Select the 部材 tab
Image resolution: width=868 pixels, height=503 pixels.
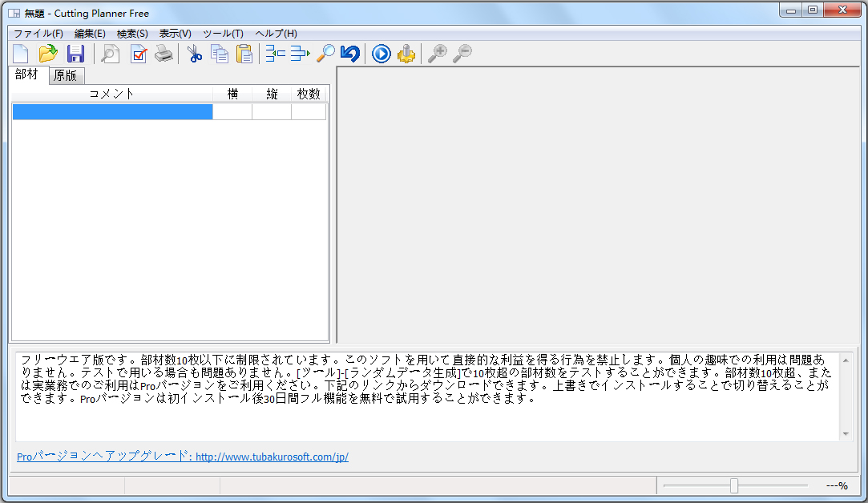[x=26, y=74]
